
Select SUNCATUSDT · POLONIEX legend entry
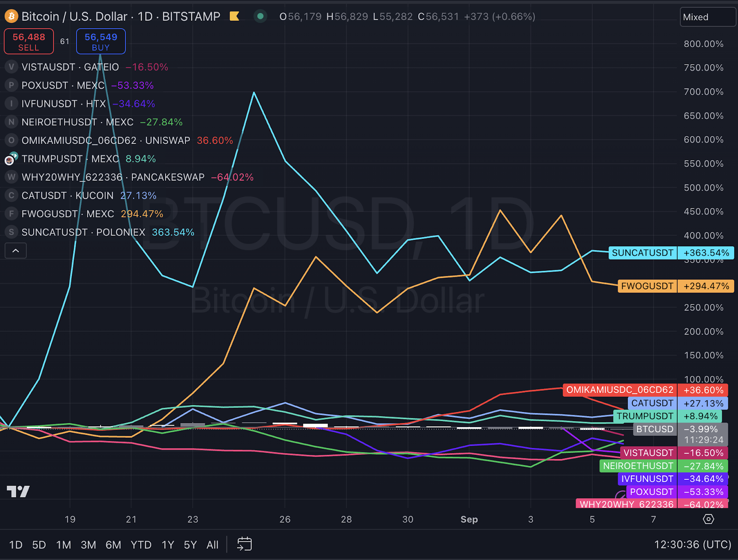click(x=83, y=232)
